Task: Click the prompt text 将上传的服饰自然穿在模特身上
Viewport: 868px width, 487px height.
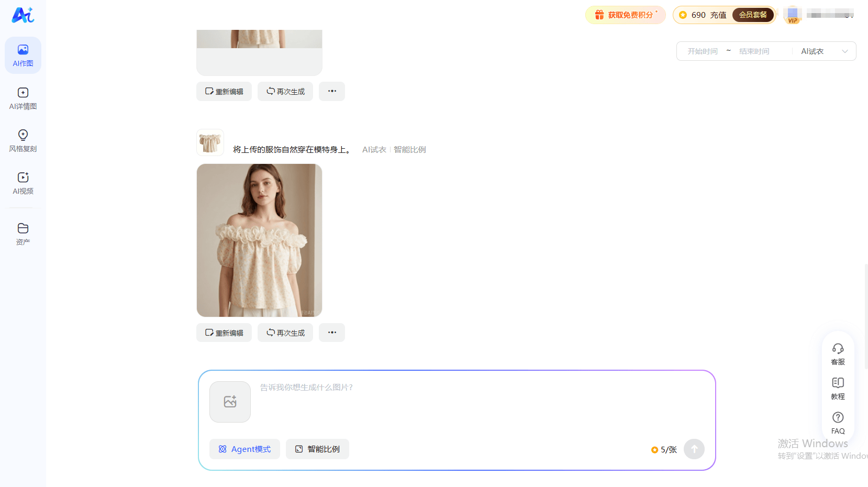Action: 292,150
